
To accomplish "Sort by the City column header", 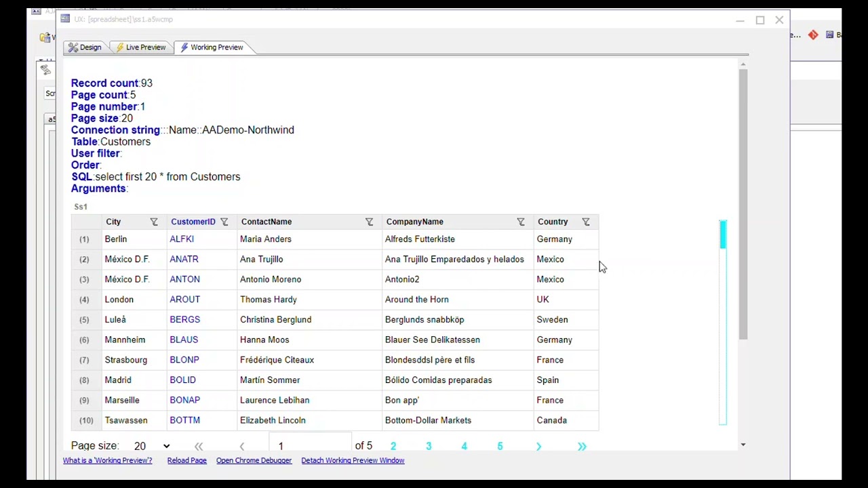I will pos(113,222).
